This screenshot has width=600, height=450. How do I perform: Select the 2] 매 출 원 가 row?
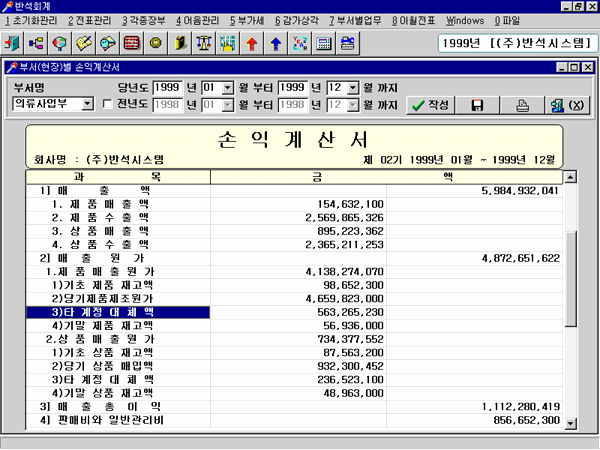click(294, 258)
